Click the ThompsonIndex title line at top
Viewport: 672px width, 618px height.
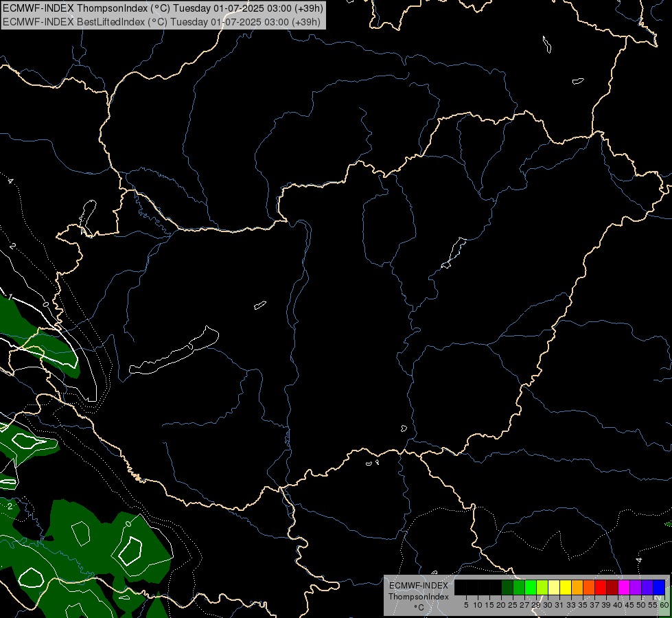(163, 8)
